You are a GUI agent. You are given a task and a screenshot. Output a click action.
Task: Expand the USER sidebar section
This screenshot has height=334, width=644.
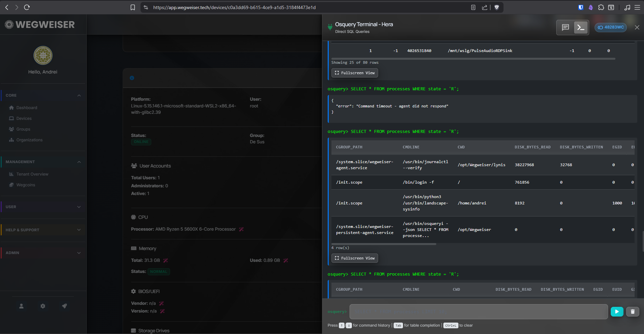pos(79,207)
